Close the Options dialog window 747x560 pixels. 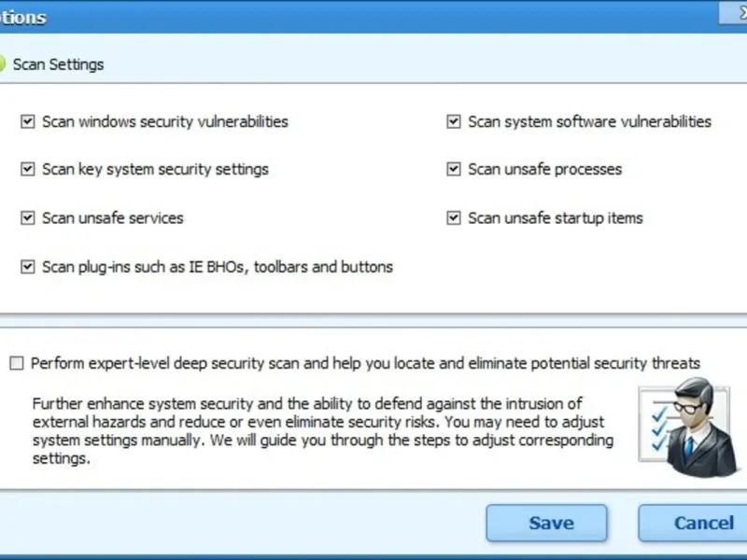pos(732,14)
